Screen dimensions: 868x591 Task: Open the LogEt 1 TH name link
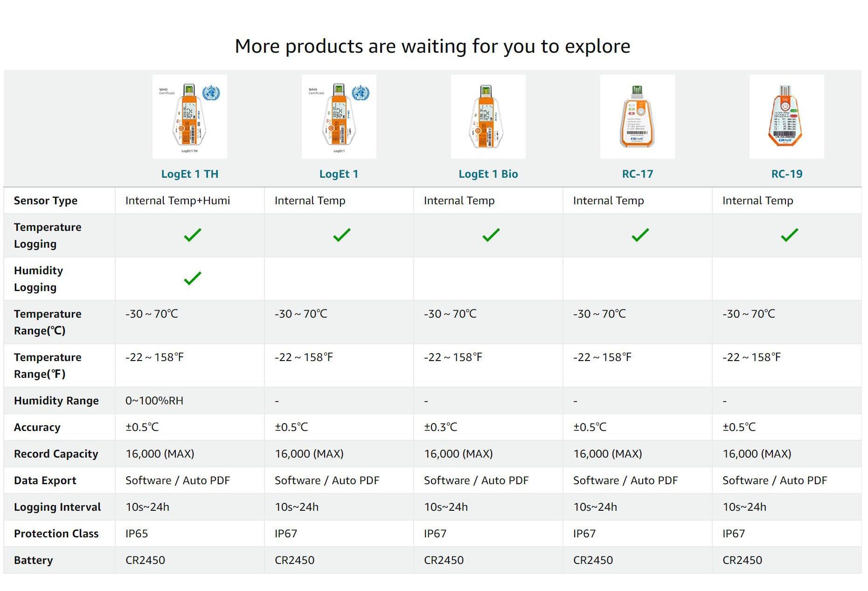click(x=189, y=174)
